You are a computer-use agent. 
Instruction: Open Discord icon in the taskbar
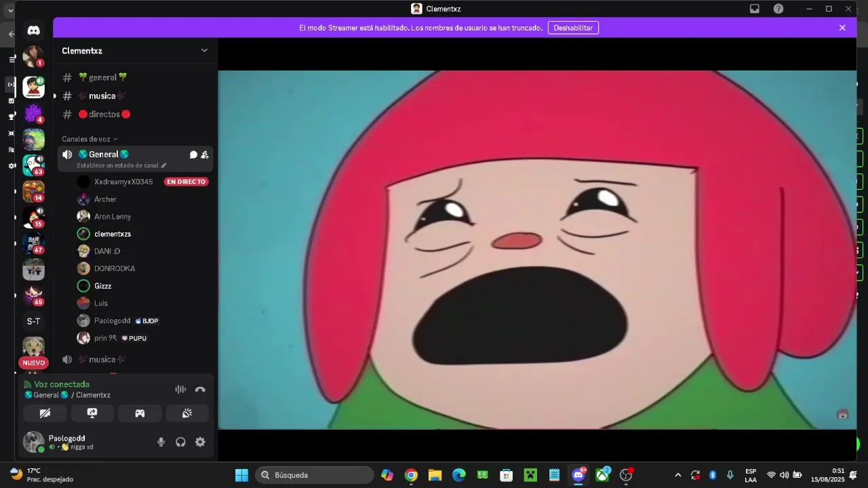point(578,475)
